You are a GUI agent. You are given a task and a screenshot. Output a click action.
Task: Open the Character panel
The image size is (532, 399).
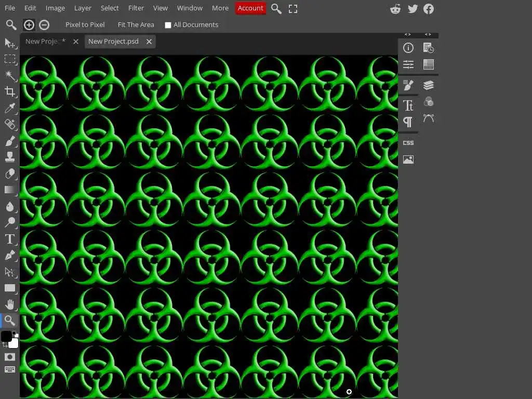[408, 105]
